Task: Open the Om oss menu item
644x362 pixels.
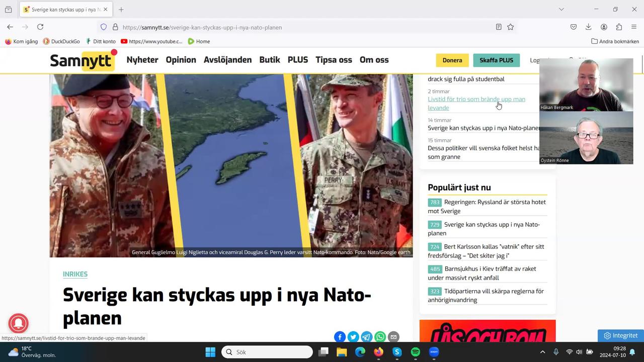Action: click(x=374, y=60)
